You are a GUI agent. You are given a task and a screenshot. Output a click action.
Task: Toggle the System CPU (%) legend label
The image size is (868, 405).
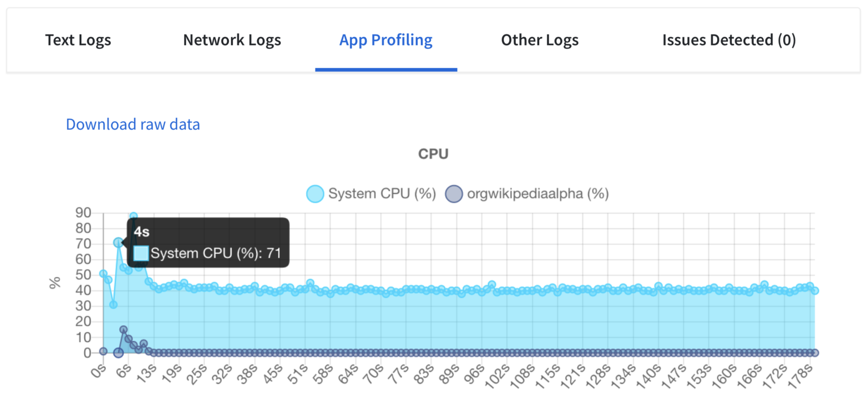coord(382,194)
